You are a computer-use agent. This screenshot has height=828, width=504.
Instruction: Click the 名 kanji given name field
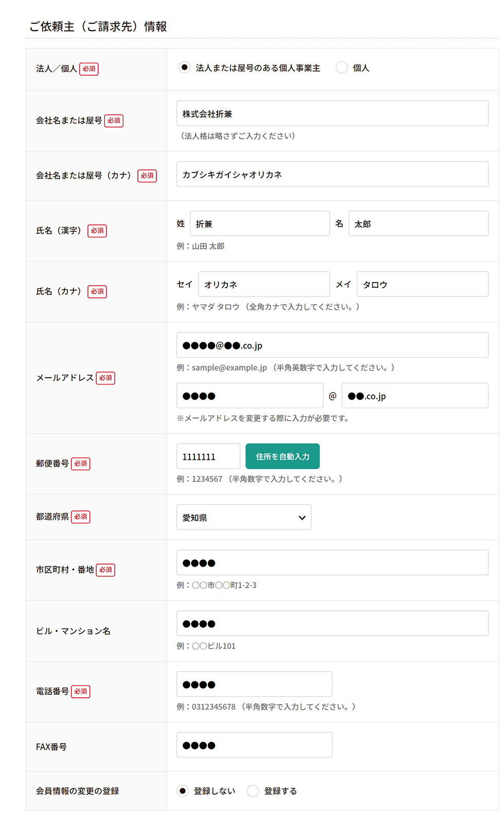point(418,224)
